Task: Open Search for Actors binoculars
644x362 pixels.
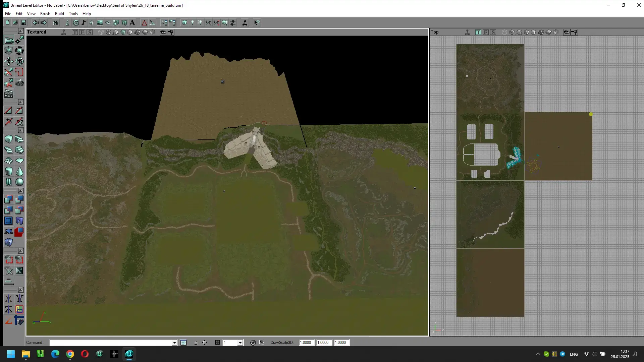Action: [55, 22]
